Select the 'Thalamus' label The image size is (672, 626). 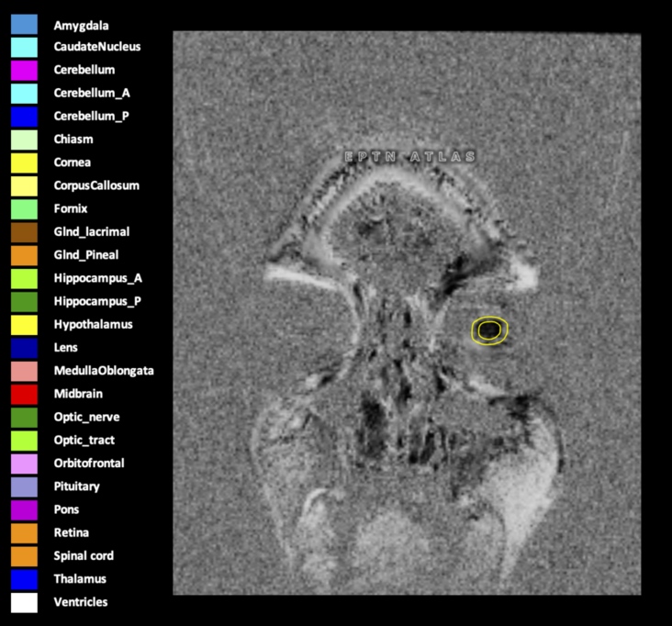[80, 579]
